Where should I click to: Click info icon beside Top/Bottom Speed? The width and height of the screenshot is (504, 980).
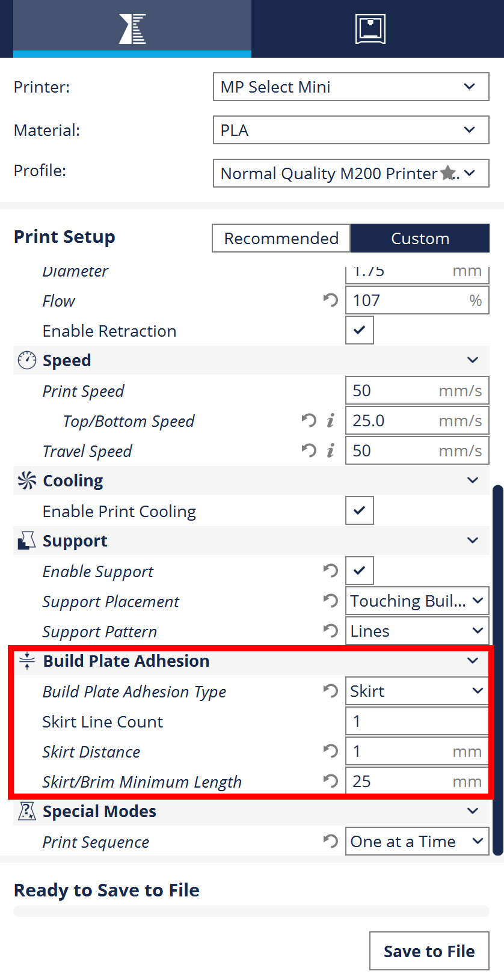330,421
